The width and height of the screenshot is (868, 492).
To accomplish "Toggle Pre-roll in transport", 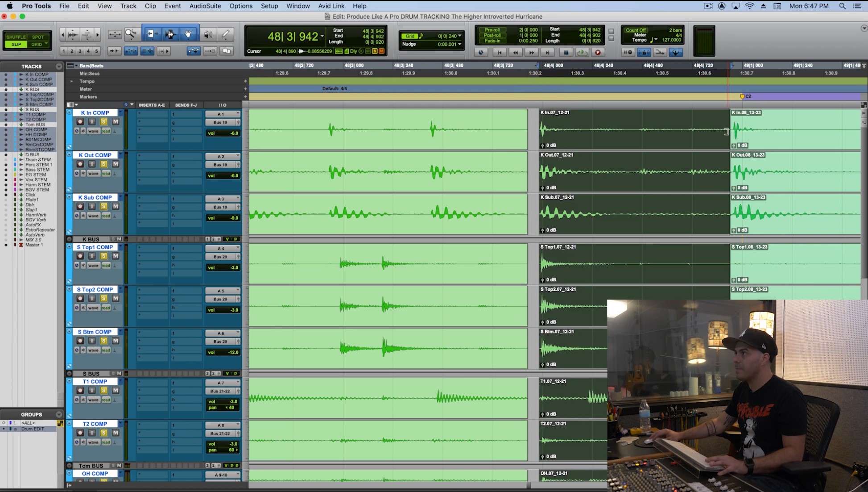I will pos(492,30).
